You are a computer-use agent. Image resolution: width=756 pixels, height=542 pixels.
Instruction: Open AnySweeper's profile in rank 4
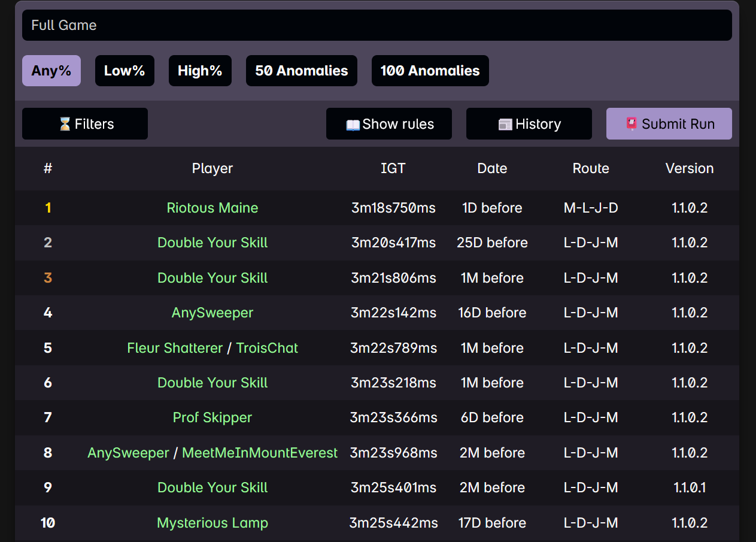point(212,313)
